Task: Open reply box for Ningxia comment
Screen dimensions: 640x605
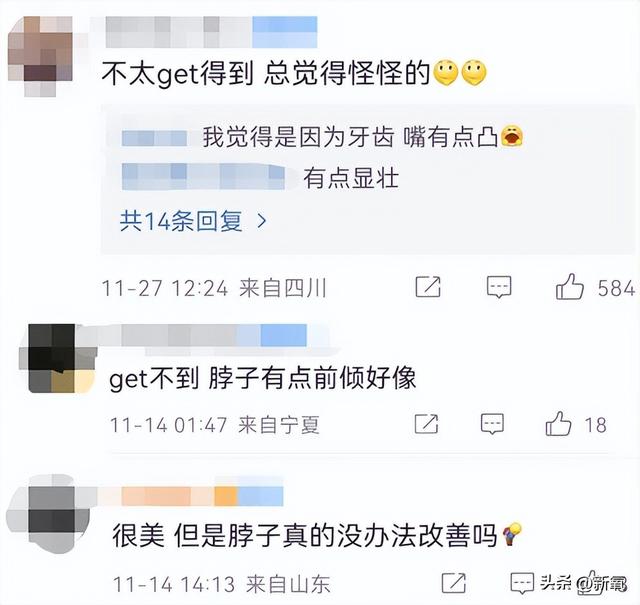Action: 492,424
